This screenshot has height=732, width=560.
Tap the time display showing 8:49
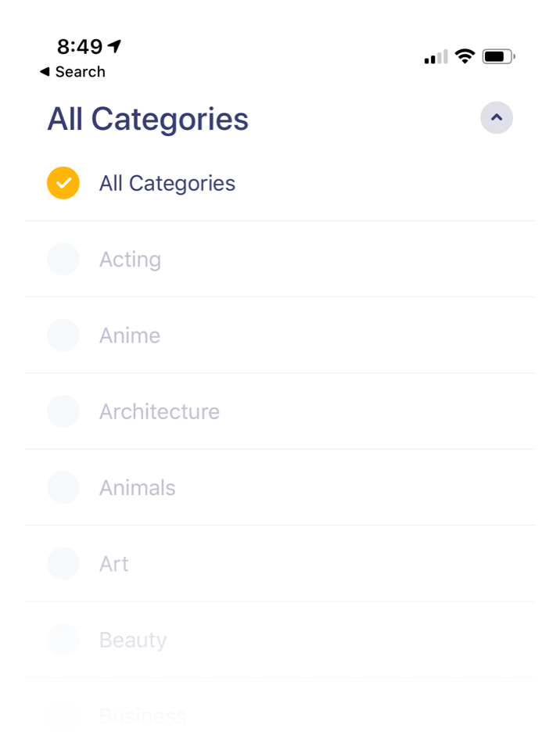pyautogui.click(x=80, y=45)
